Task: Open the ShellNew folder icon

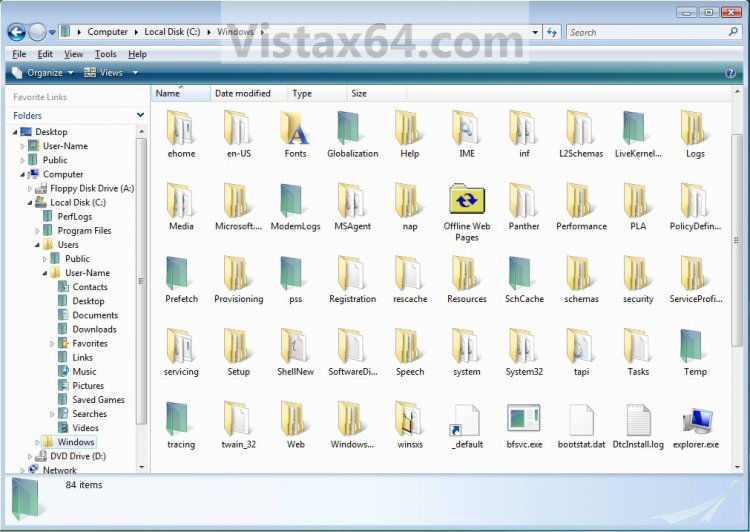Action: (x=294, y=346)
